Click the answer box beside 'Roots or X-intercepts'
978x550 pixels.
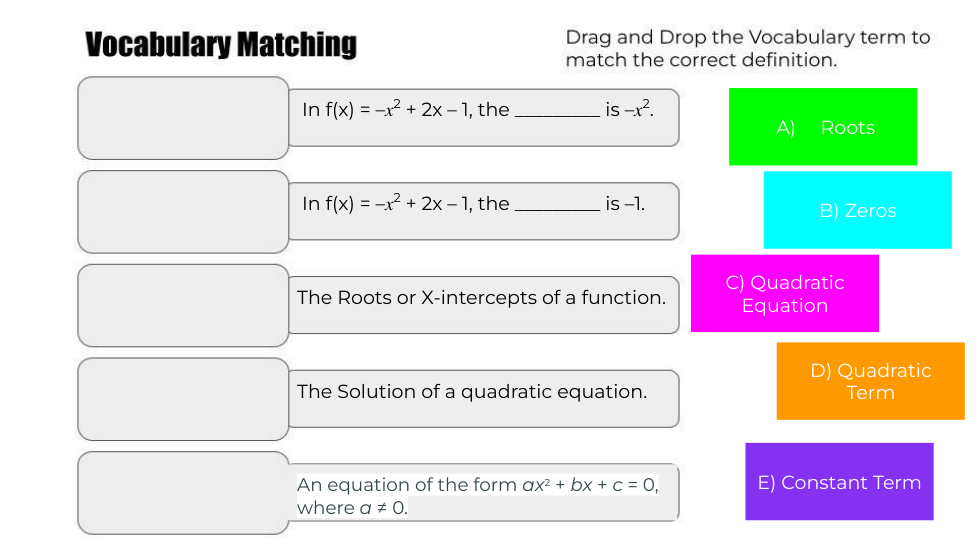183,305
